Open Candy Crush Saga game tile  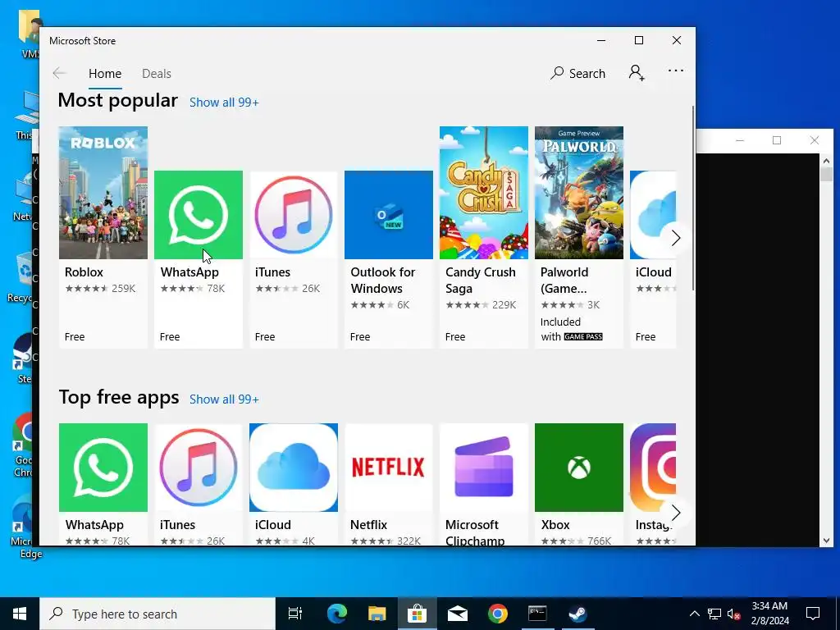[x=484, y=237]
